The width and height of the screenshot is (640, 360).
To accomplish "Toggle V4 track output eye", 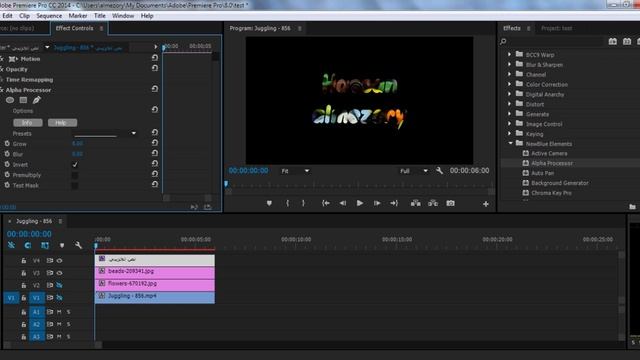I will click(60, 260).
